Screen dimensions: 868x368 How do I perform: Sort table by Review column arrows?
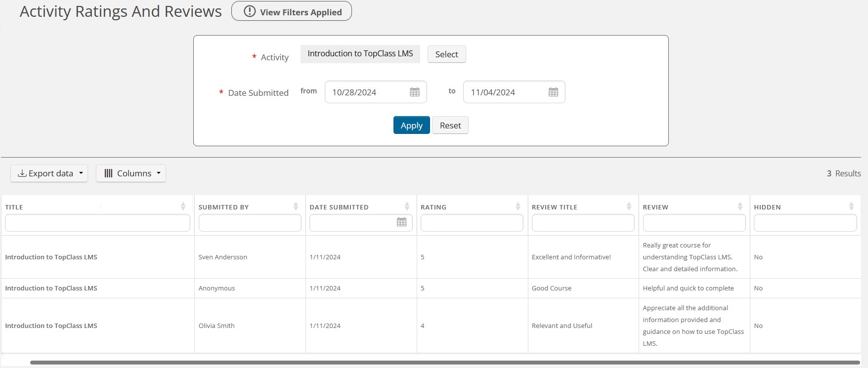point(740,206)
